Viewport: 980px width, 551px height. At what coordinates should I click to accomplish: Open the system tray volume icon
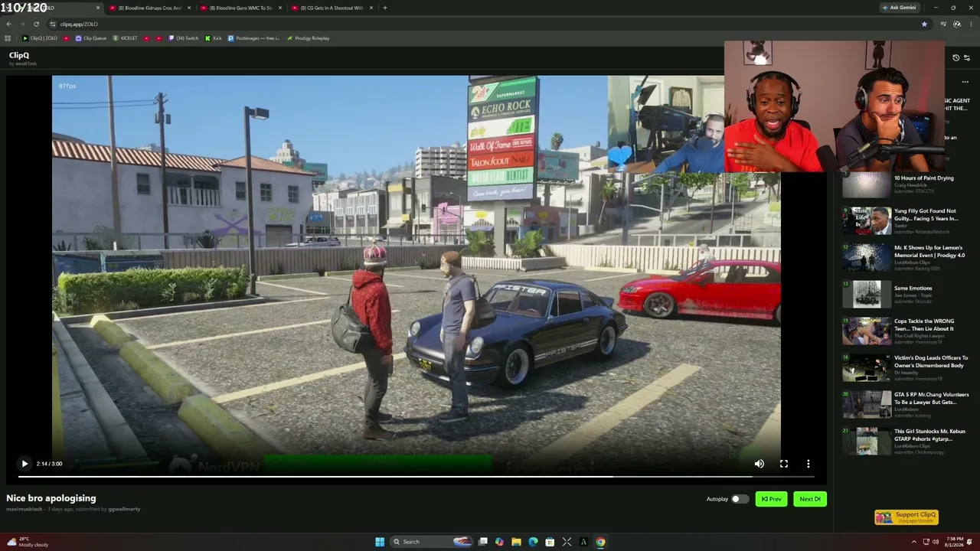[935, 542]
